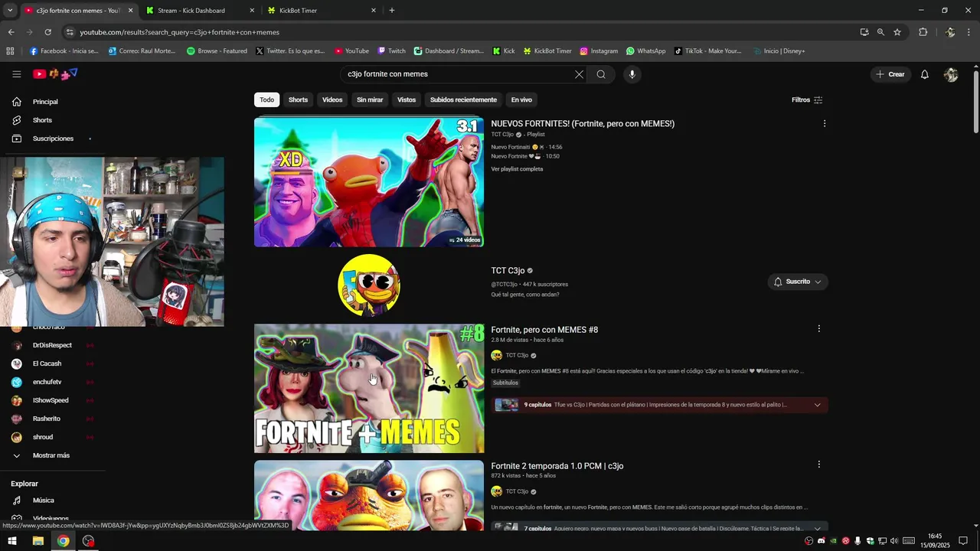Open the volume control in the system tray
Screen dimensions: 980x551
pyautogui.click(x=894, y=541)
